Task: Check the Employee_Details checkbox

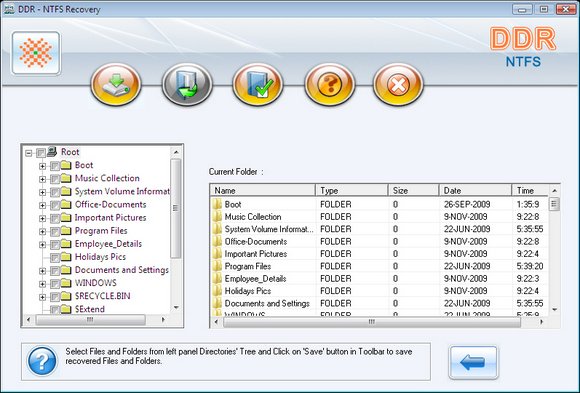Action: (x=55, y=244)
